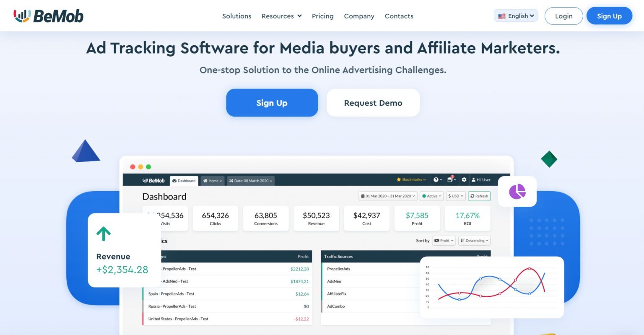Click the Profit sort toggle button
Screen dimensions: 644x335
tap(444, 240)
